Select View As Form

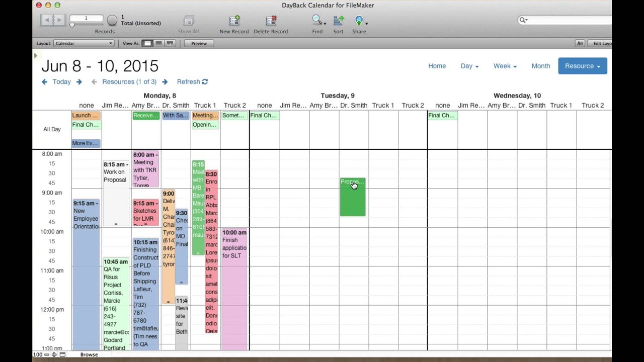coord(147,44)
